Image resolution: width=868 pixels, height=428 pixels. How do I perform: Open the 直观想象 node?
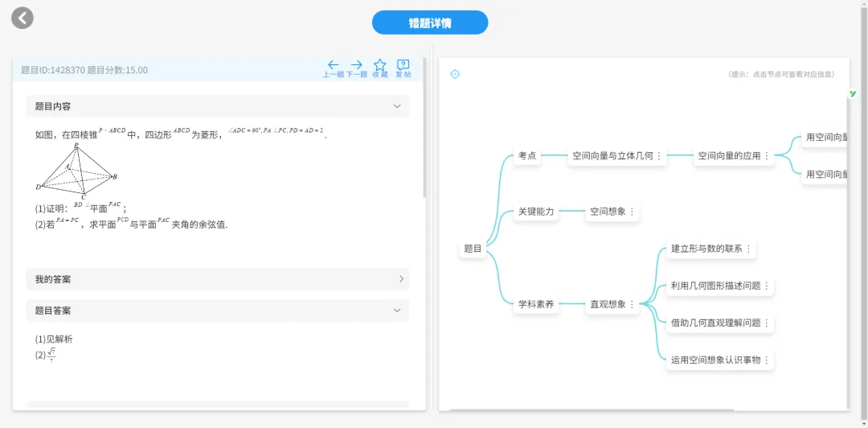[x=612, y=304]
